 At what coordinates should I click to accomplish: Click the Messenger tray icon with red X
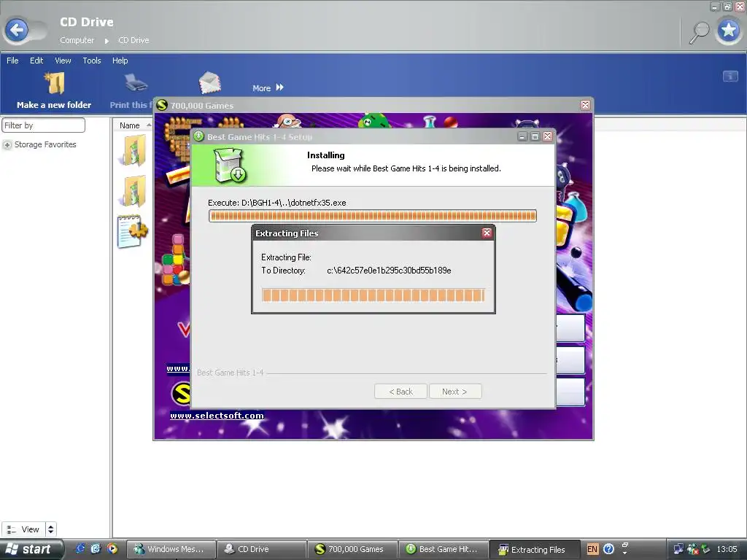tap(693, 549)
